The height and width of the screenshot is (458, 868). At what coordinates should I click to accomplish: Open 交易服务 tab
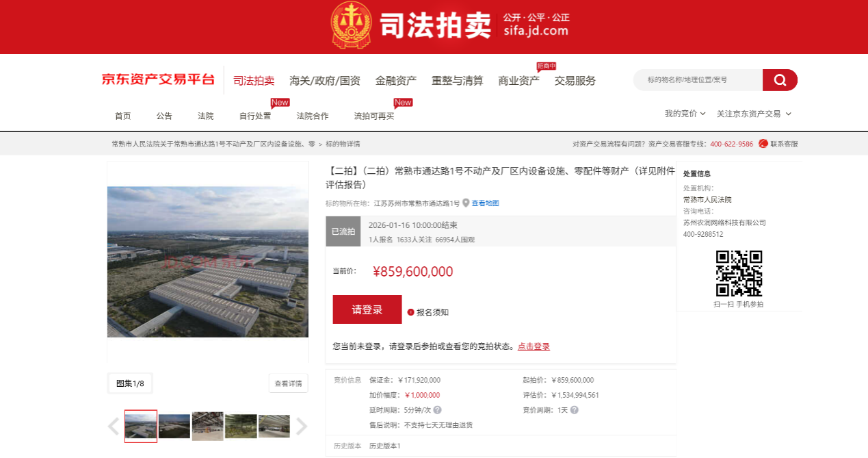click(x=575, y=81)
